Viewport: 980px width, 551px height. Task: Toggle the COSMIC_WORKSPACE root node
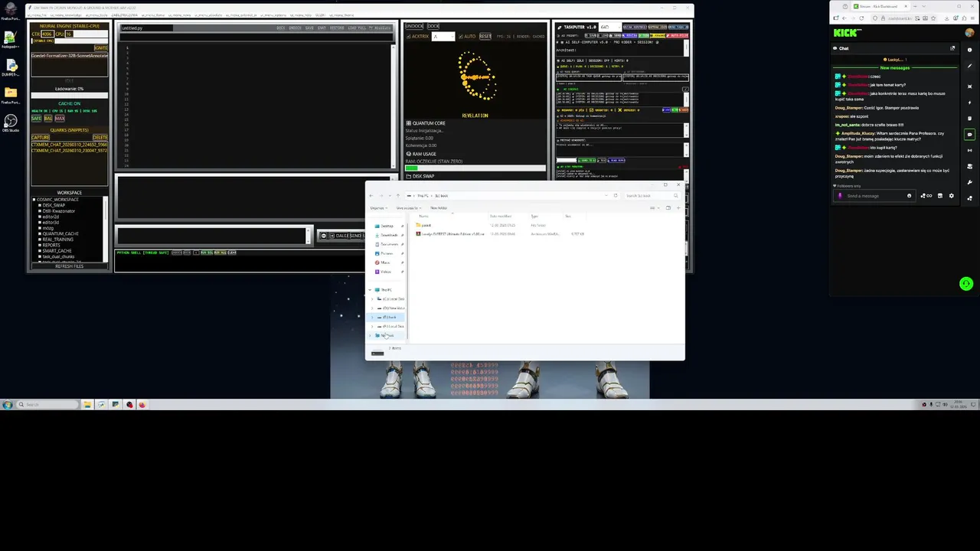pyautogui.click(x=34, y=200)
